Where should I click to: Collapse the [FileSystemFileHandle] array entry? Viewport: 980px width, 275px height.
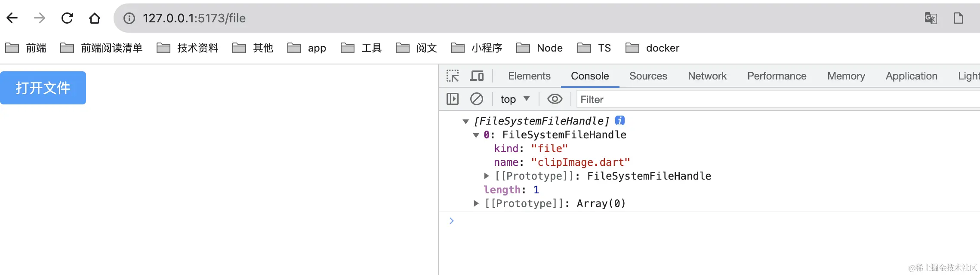pos(465,121)
